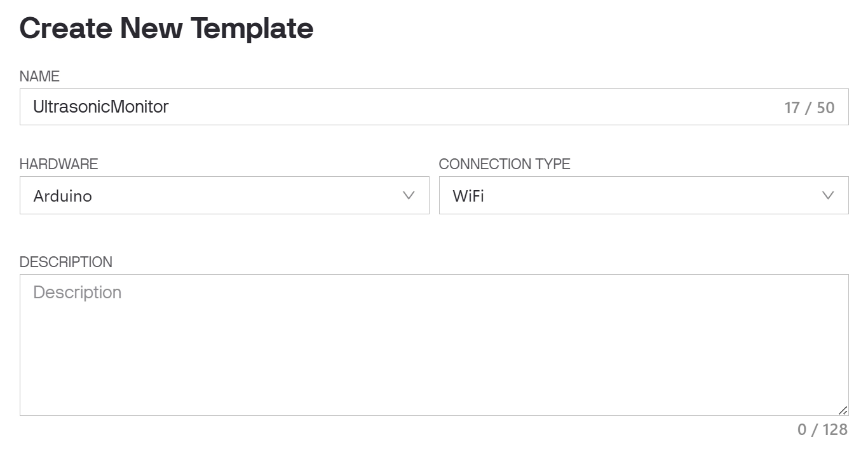Click the Create New Template heading
The width and height of the screenshot is (868, 456).
pos(166,29)
